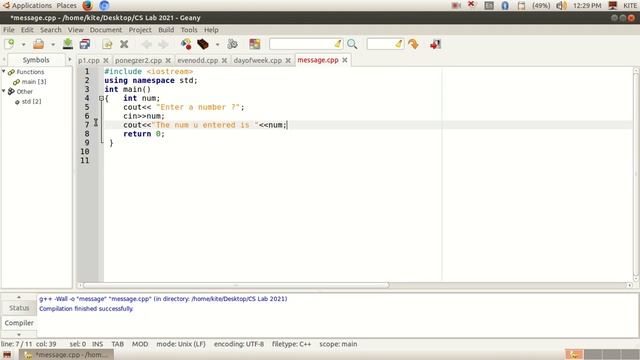Click the horizontal editor scrollbar

pos(236,285)
